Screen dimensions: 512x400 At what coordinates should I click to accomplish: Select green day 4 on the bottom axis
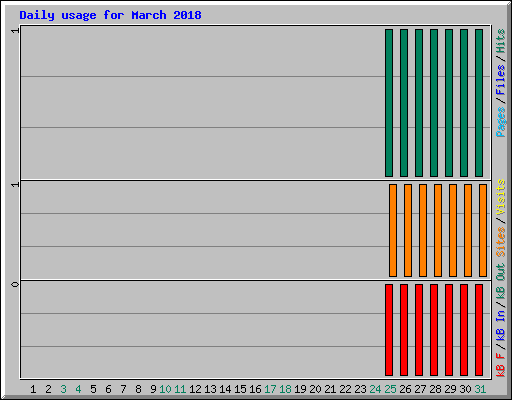[78, 389]
